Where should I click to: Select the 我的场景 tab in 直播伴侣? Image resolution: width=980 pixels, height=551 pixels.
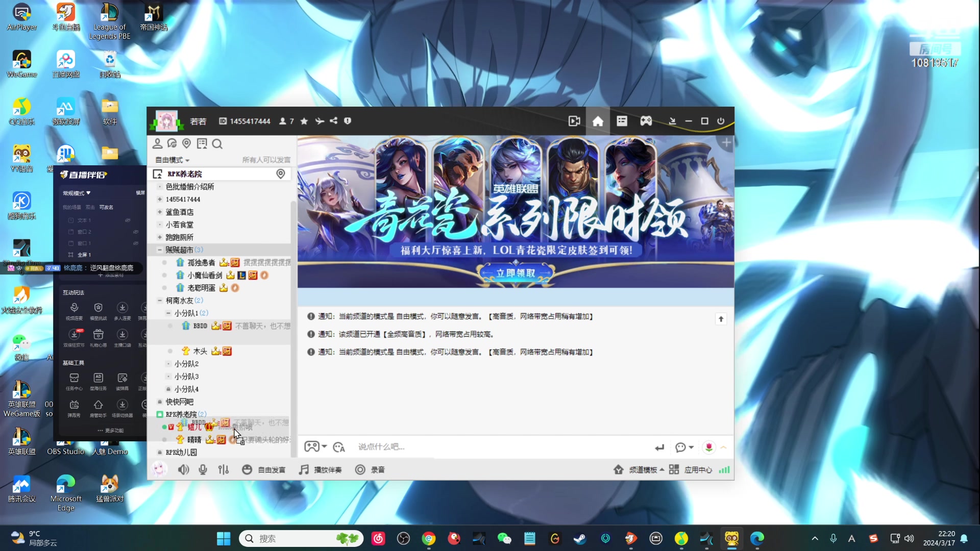tap(72, 208)
